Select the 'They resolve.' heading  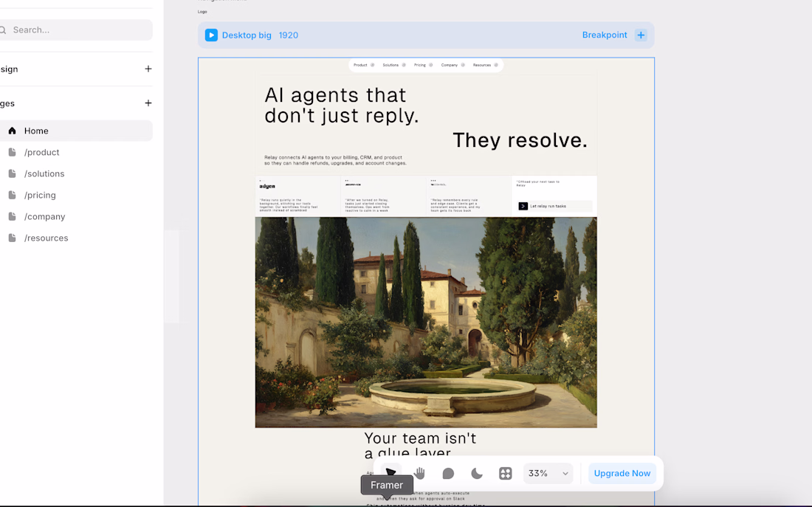(x=520, y=140)
